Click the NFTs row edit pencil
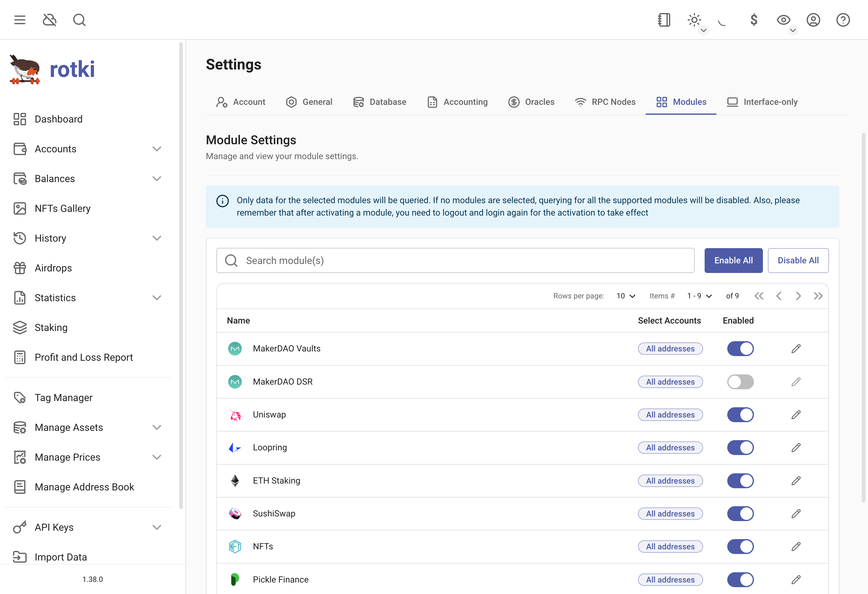The height and width of the screenshot is (594, 868). [x=796, y=547]
